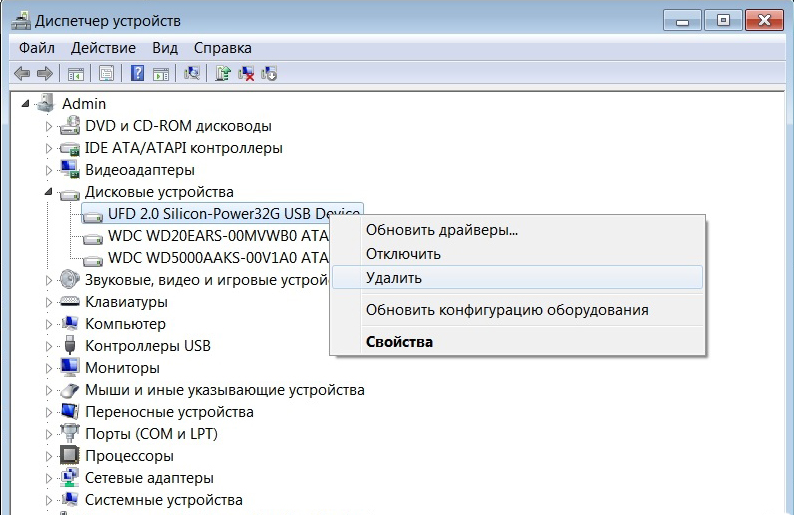Click the Forward arrow in the toolbar
This screenshot has width=794, height=515.
click(x=45, y=74)
